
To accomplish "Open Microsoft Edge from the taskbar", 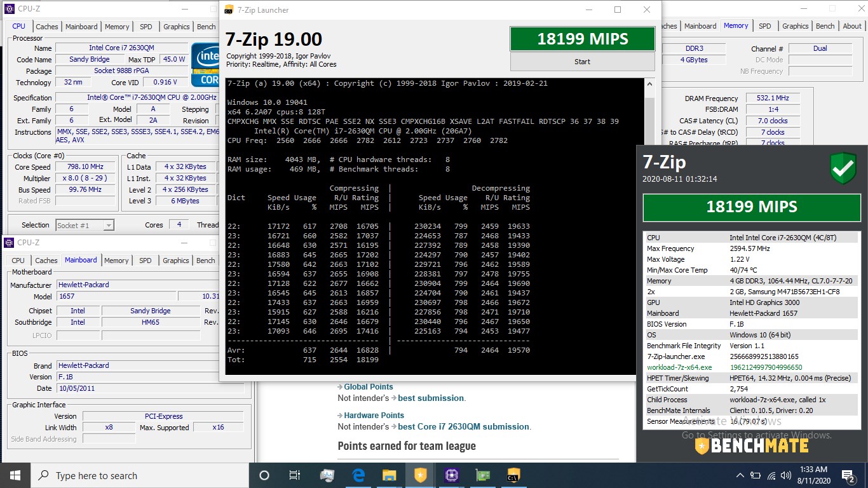I will point(358,475).
